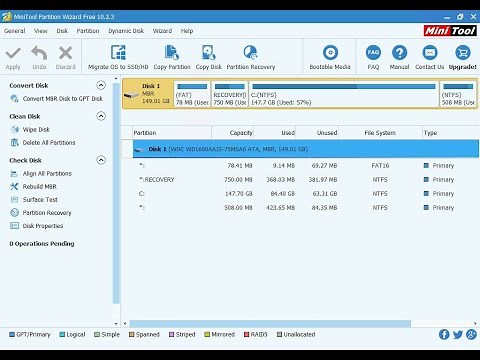
Task: Click the Upgrade cart icon
Action: (x=463, y=53)
